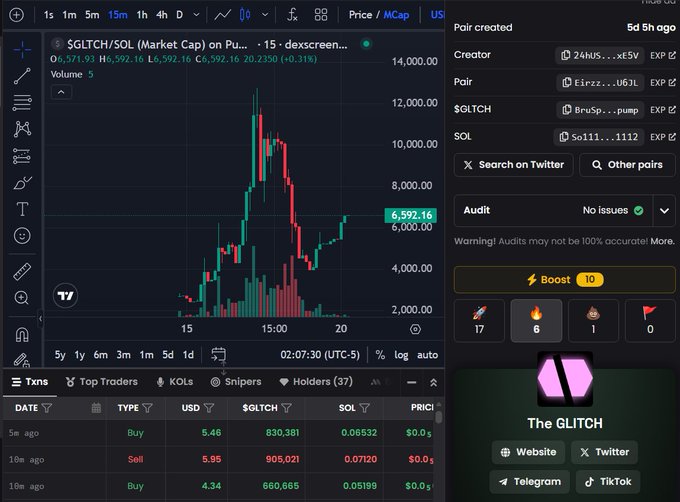
Task: Filter transactions by $GLTCH amount
Action: tap(287, 408)
